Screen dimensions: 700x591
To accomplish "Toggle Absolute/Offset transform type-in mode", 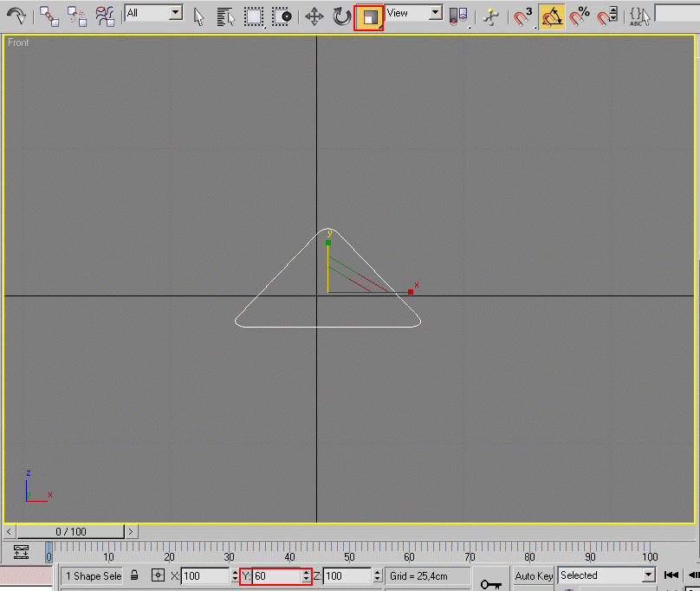I will pyautogui.click(x=158, y=575).
